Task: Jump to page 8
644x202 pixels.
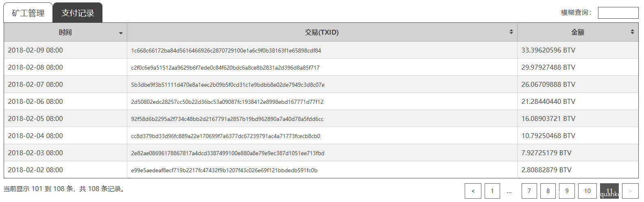Action: tap(548, 191)
